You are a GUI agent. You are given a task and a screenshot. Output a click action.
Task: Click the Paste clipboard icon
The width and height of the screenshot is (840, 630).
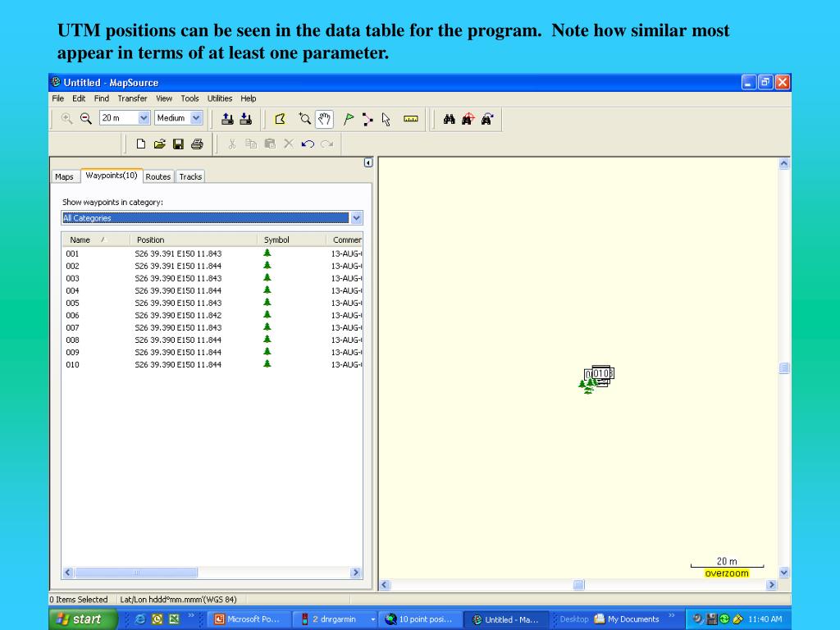tap(270, 144)
